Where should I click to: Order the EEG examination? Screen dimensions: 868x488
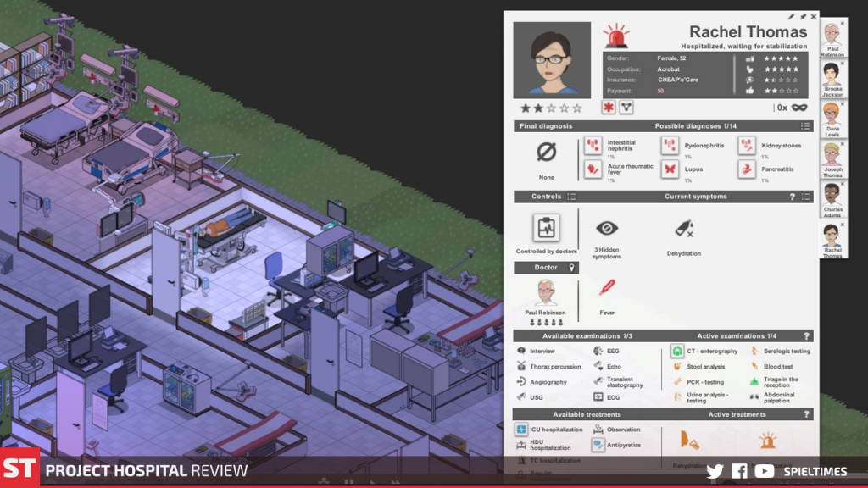[x=606, y=351]
